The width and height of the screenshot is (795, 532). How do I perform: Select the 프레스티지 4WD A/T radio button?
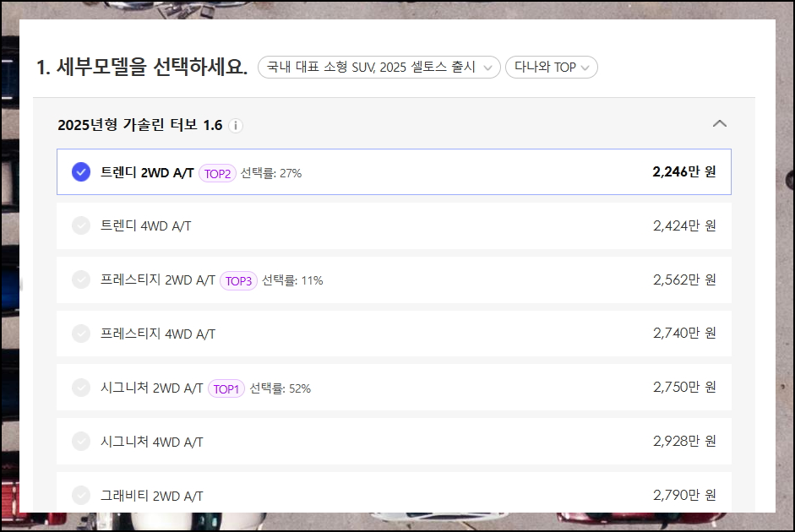[81, 334]
